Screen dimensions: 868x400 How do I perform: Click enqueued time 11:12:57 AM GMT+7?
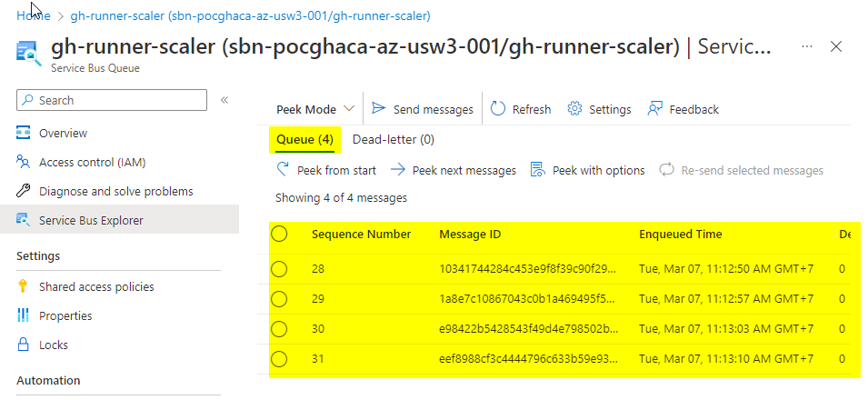(726, 299)
